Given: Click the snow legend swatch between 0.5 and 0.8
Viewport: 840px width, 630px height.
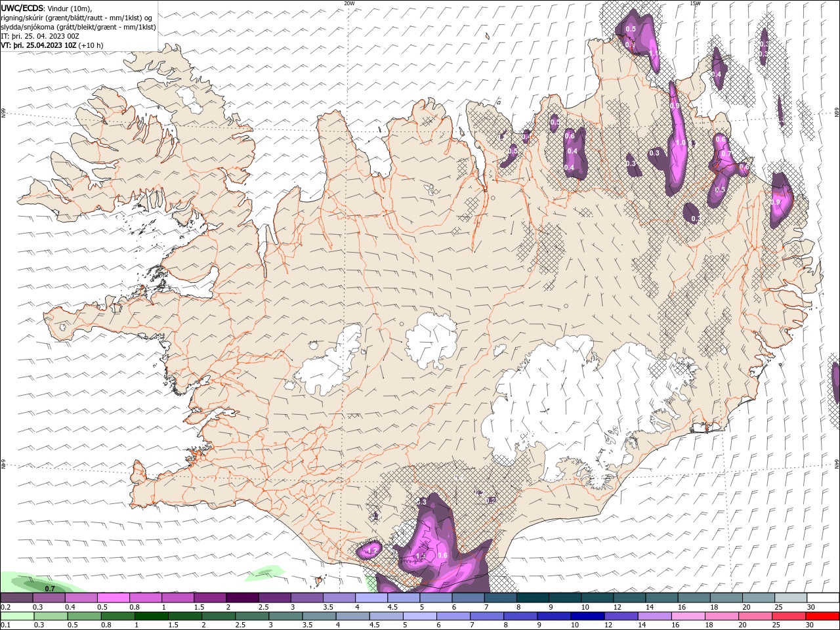Looking at the screenshot, I should (113, 598).
